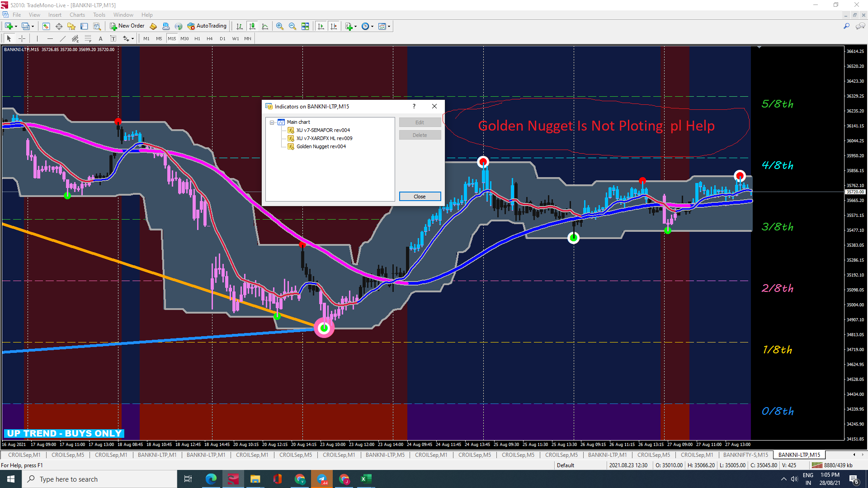Viewport: 868px width, 488px height.
Task: Switch to the BANKNIFTY-S,M15 chart tab
Action: (745, 455)
